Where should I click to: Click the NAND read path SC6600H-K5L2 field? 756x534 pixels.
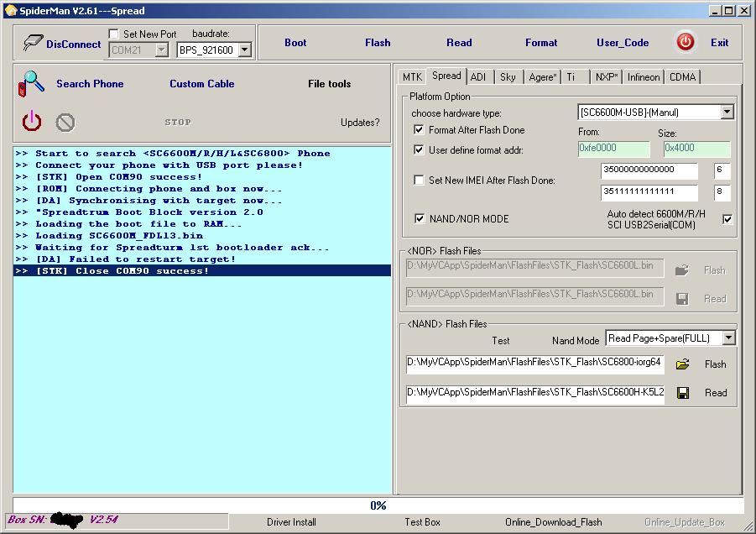click(x=534, y=394)
